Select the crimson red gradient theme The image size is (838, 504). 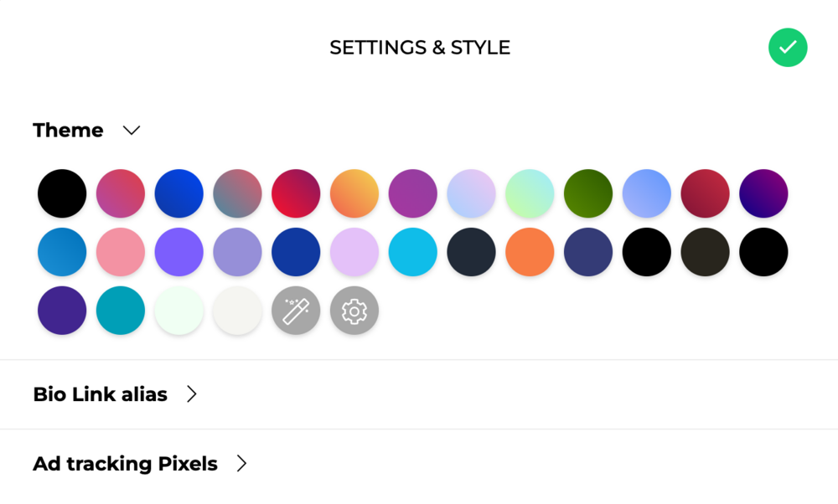(296, 193)
